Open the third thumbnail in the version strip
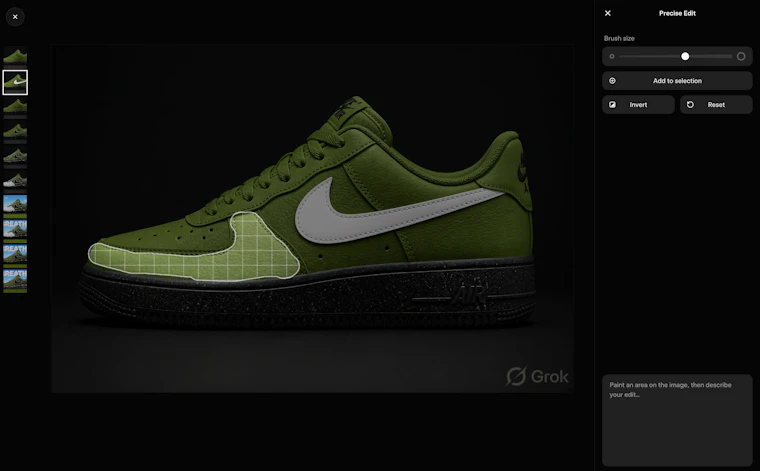This screenshot has width=760, height=471. (x=15, y=108)
